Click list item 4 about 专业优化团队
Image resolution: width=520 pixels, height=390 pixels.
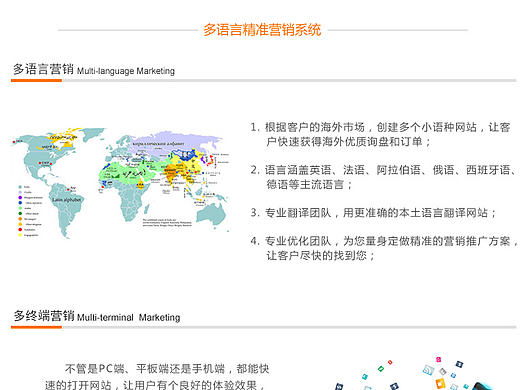[x=384, y=248]
